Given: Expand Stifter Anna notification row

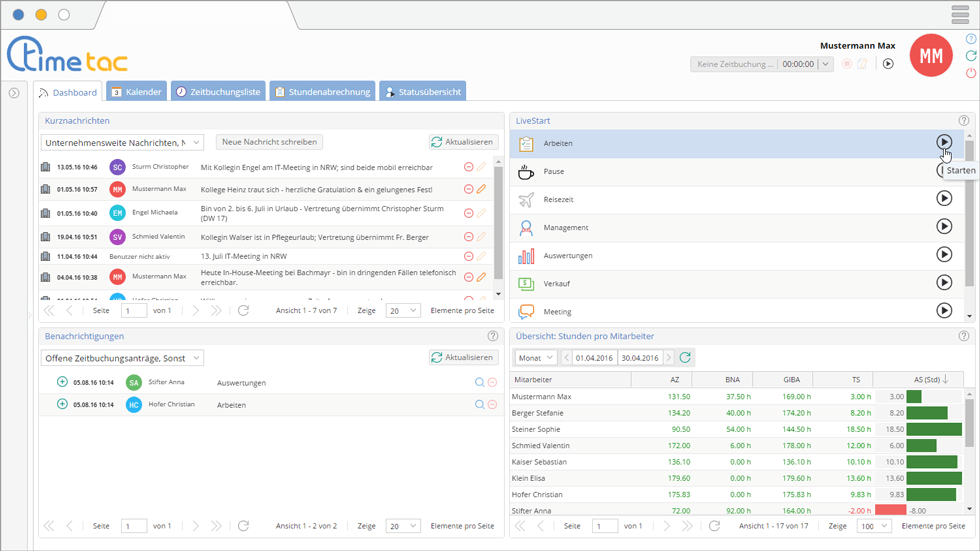Looking at the screenshot, I should click(62, 382).
